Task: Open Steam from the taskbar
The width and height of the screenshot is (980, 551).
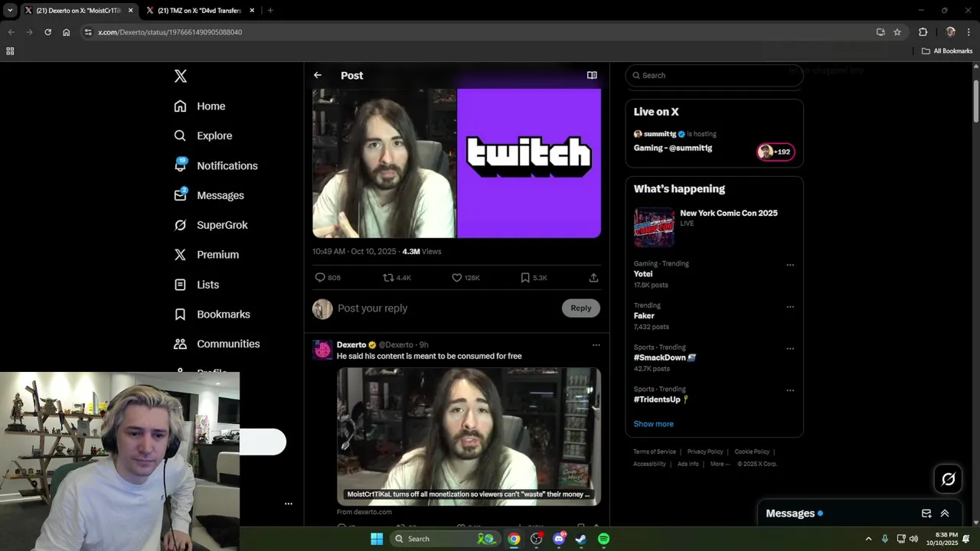Action: click(581, 539)
